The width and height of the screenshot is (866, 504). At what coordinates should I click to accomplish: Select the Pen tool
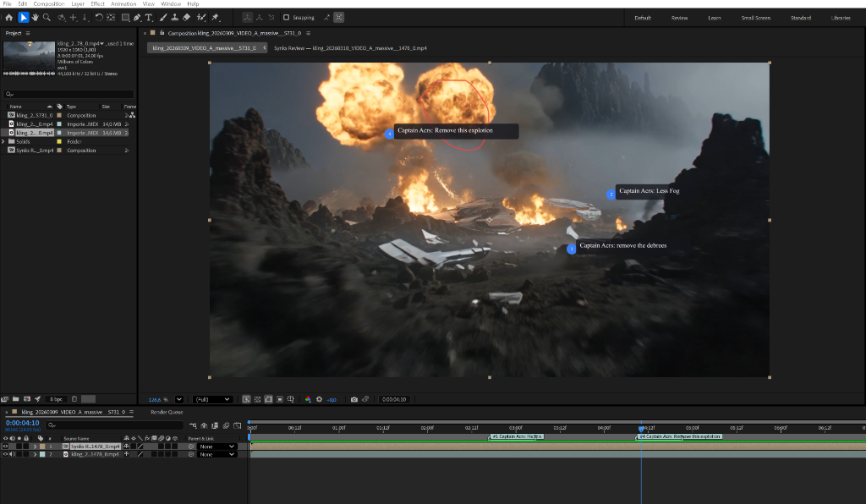137,18
